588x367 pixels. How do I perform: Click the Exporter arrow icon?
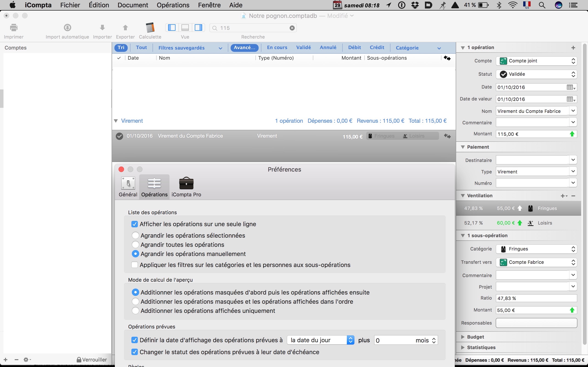coord(125,28)
